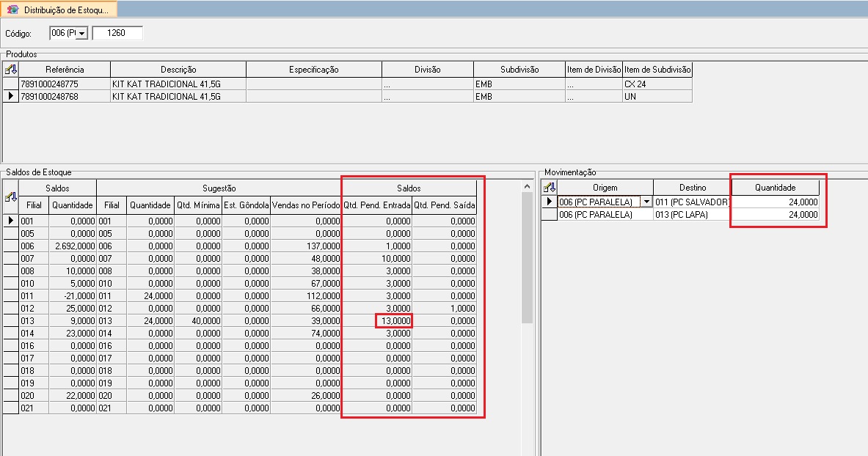Select the 13,0000 pending entry cell
The width and height of the screenshot is (868, 456).
pyautogui.click(x=394, y=321)
